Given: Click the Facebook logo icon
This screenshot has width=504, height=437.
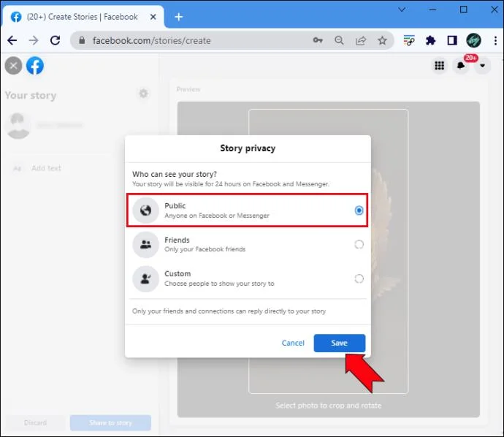Looking at the screenshot, I should (35, 66).
